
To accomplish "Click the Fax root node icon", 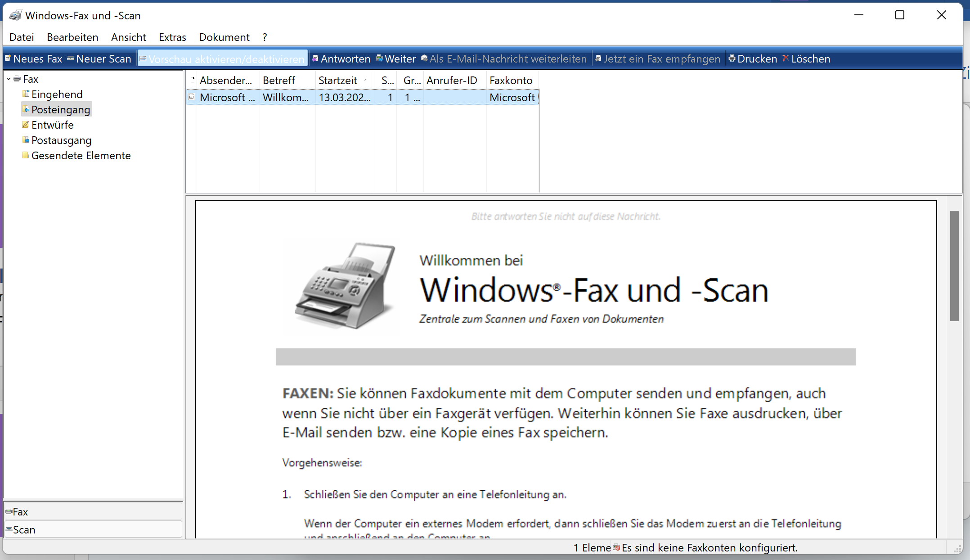I will tap(17, 79).
